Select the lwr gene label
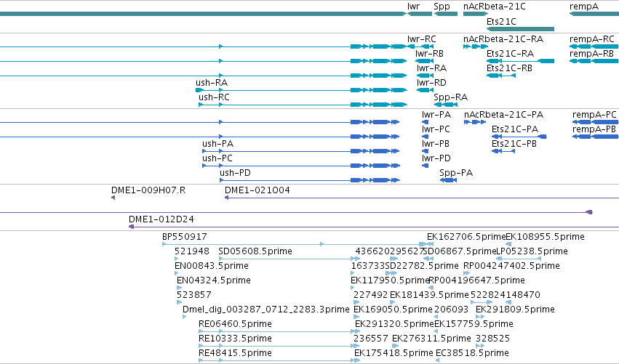This screenshot has height=364, width=619. point(413,7)
